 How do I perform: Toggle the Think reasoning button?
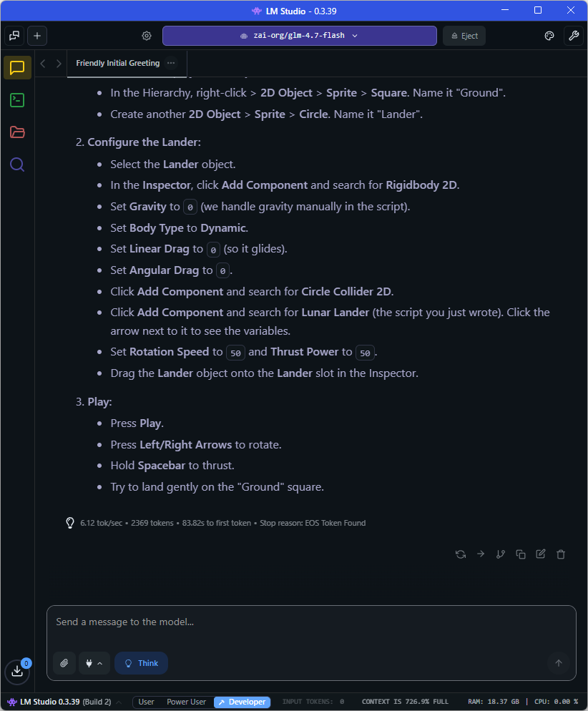141,663
